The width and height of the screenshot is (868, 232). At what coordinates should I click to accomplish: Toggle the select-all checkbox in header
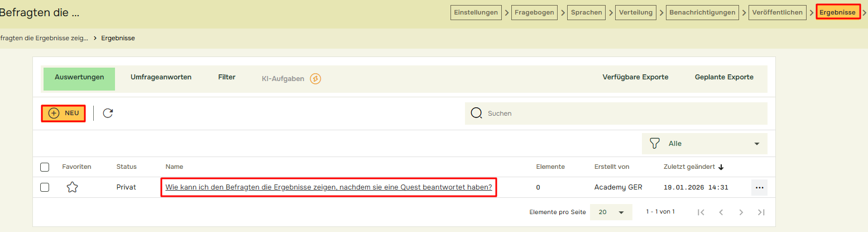click(45, 167)
